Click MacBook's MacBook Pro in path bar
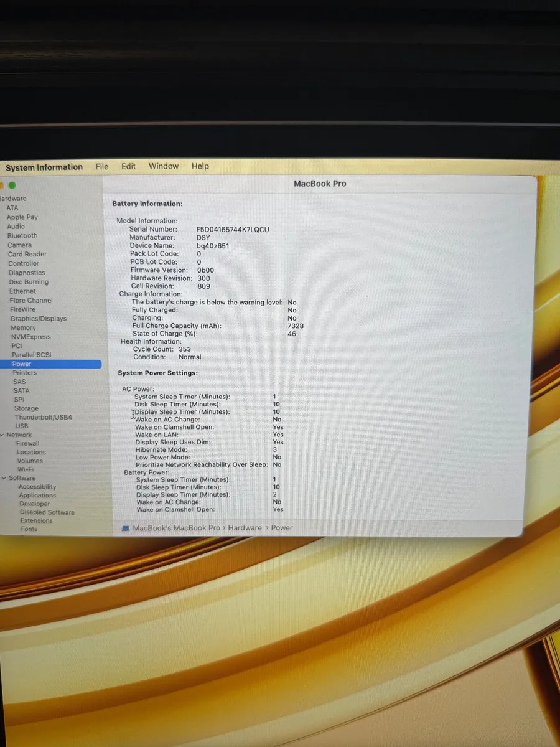 [176, 528]
